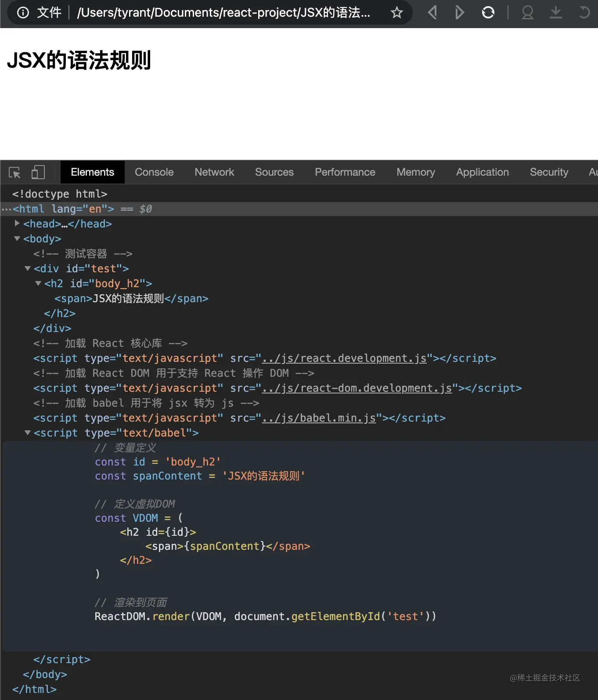Open the Network tab

[214, 172]
